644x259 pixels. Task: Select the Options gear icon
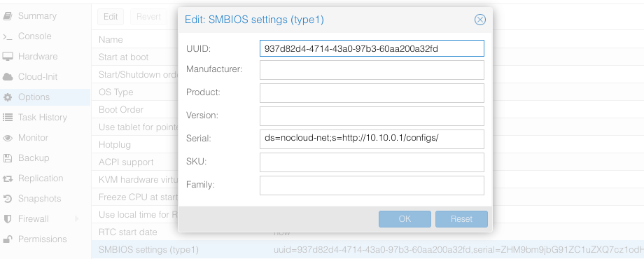click(8, 97)
